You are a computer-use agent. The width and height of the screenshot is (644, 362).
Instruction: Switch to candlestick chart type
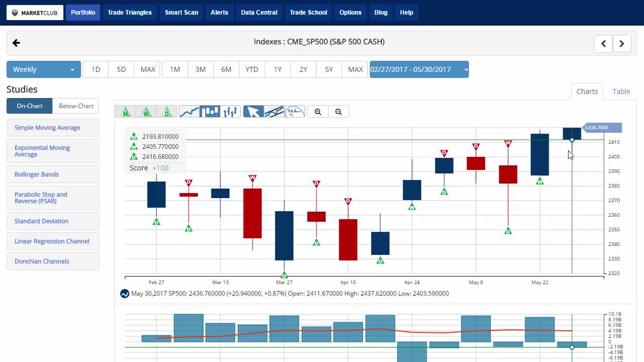click(210, 112)
